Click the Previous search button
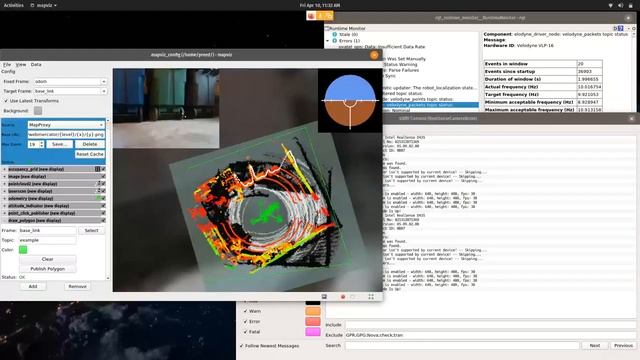The height and width of the screenshot is (360, 640). pyautogui.click(x=623, y=346)
